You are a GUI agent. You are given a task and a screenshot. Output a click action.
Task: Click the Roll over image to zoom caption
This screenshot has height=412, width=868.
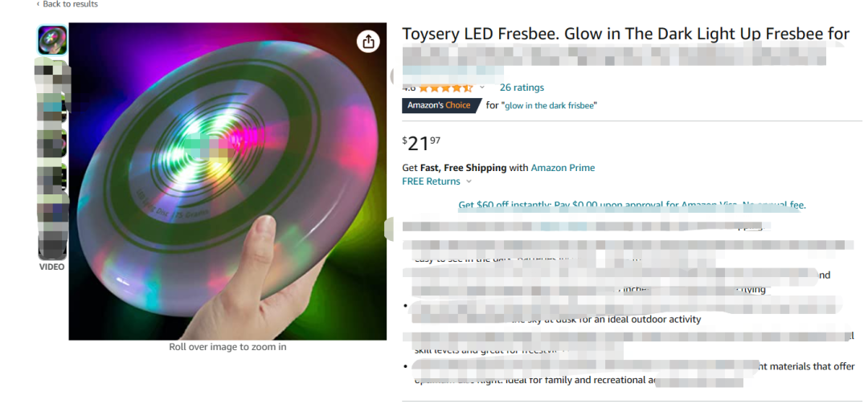[x=227, y=347]
